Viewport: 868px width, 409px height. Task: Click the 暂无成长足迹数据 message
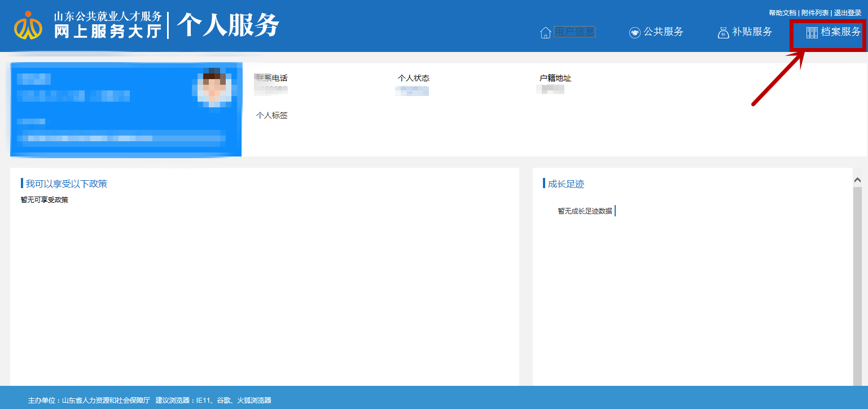[585, 211]
